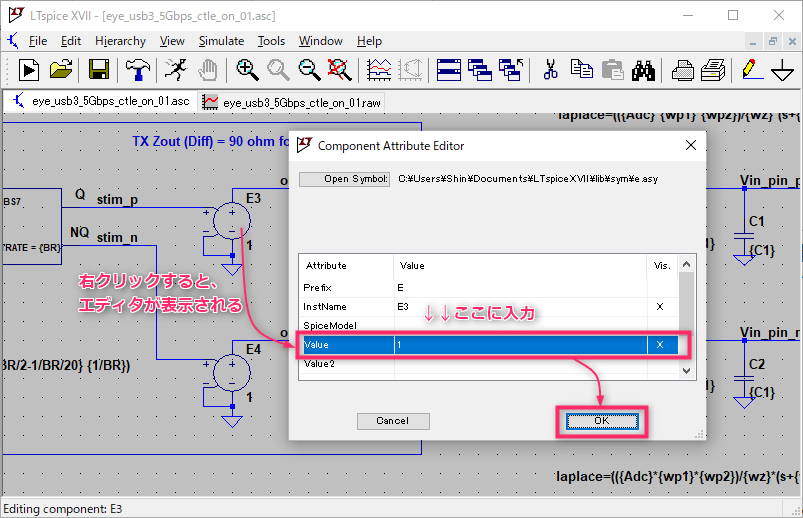Select the SpiceModel attribute row
Image resolution: width=803 pixels, height=518 pixels.
(x=489, y=325)
